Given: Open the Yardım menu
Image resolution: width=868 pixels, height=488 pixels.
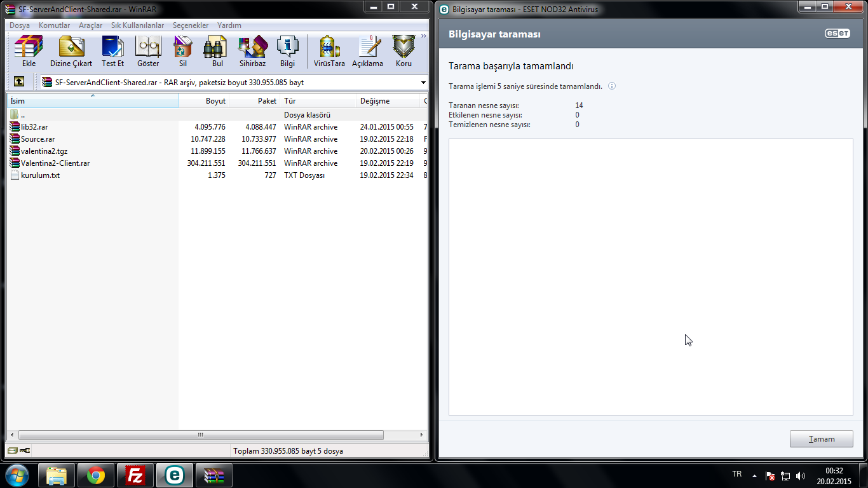Looking at the screenshot, I should 229,25.
